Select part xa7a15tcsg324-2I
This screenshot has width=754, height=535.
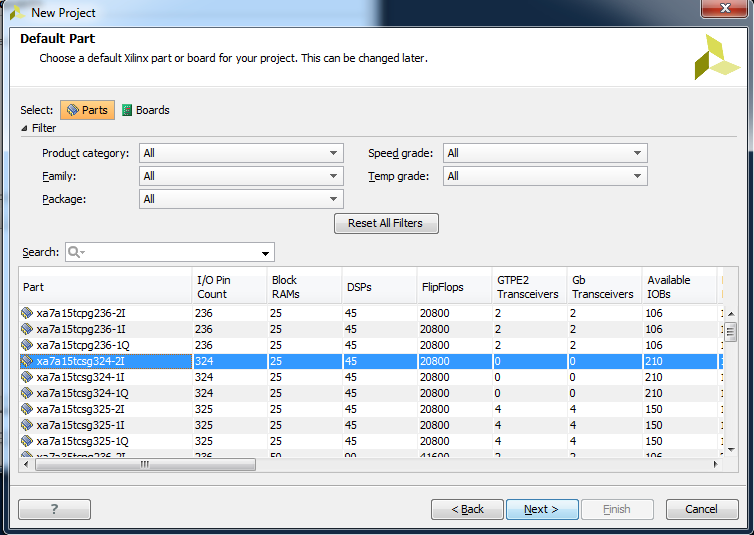[81, 361]
